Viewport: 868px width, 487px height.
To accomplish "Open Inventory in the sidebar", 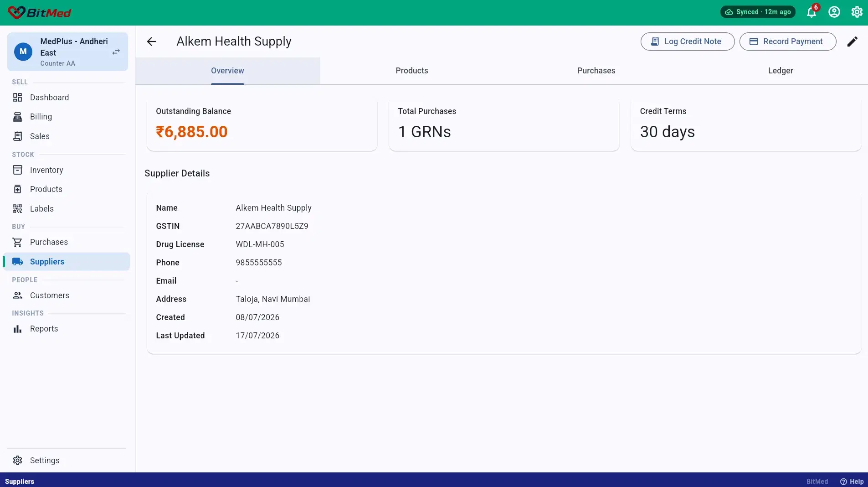I will tap(67, 170).
